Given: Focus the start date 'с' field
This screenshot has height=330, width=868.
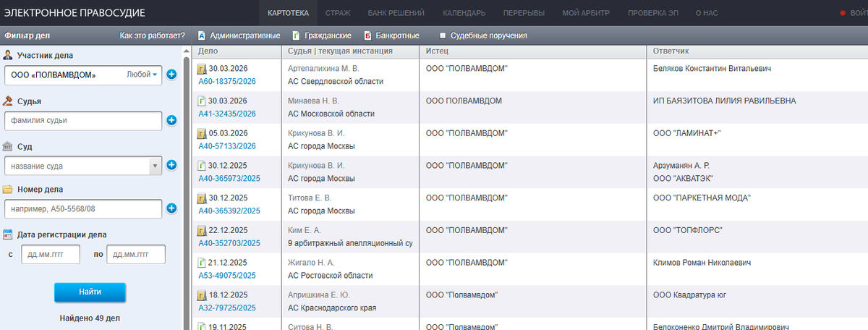Looking at the screenshot, I should [x=50, y=254].
